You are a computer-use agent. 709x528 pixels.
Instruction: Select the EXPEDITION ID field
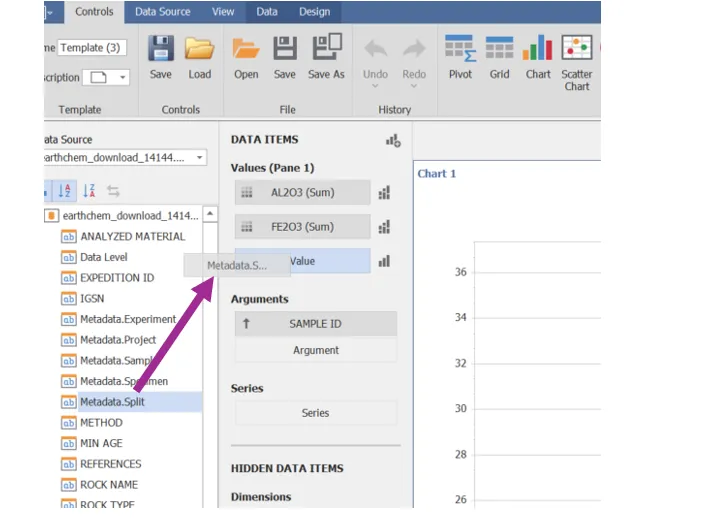pos(117,278)
